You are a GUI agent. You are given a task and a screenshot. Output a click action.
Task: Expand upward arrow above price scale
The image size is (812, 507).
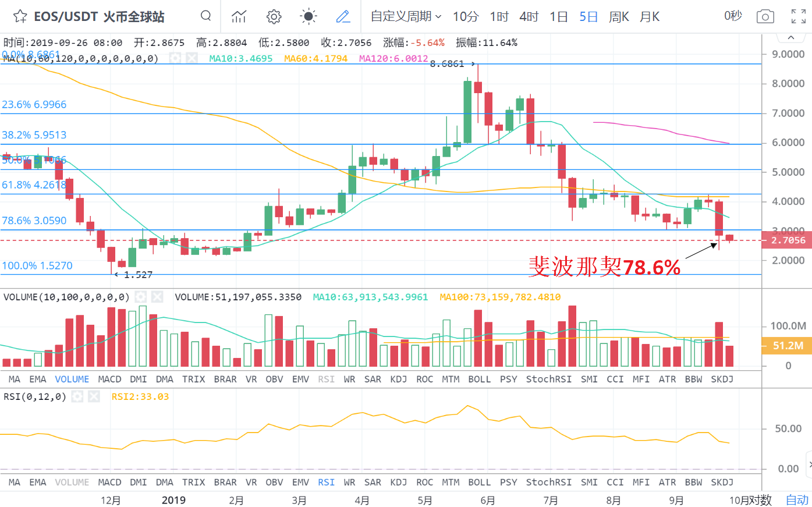791,36
